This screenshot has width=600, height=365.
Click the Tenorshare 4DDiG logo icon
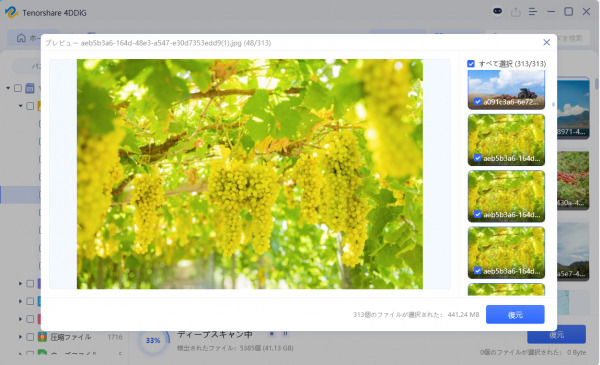pyautogui.click(x=11, y=12)
